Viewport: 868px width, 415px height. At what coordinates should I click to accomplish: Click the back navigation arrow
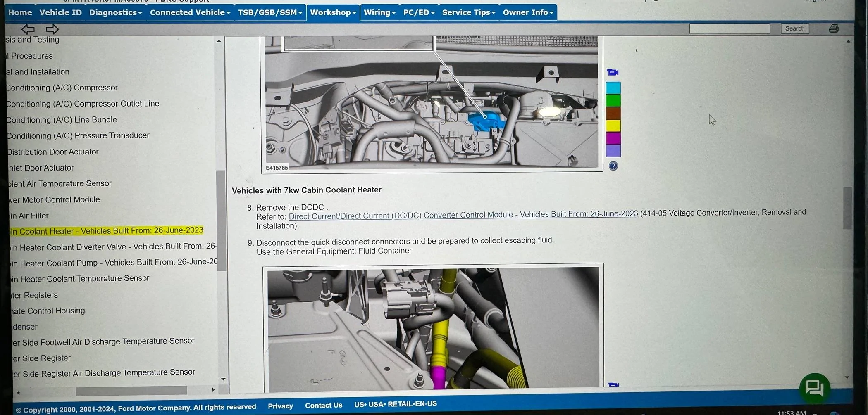[x=28, y=29]
